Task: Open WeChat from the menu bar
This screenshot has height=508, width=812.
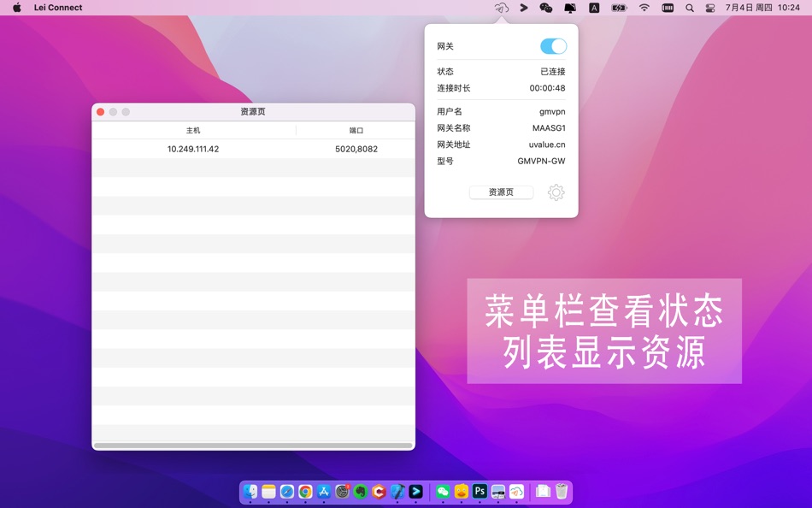Action: pos(545,7)
